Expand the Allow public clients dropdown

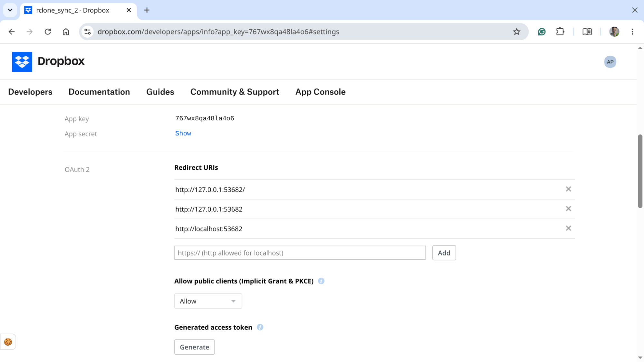tap(208, 301)
